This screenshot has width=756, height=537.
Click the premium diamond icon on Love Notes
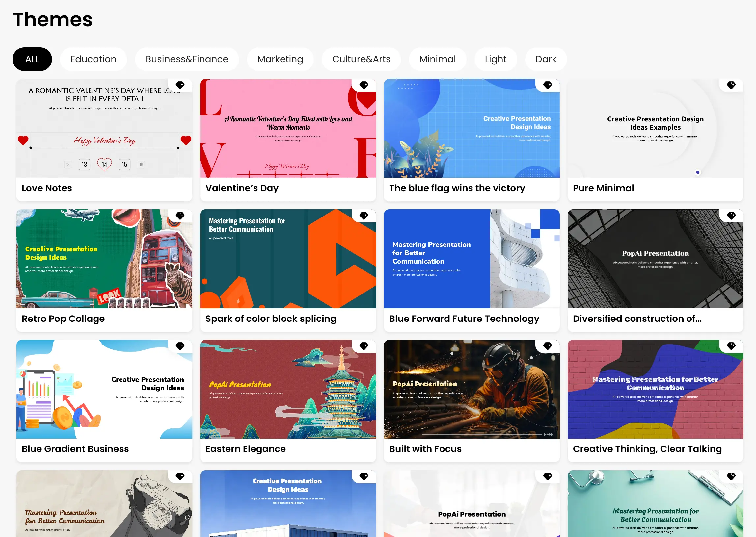click(181, 85)
